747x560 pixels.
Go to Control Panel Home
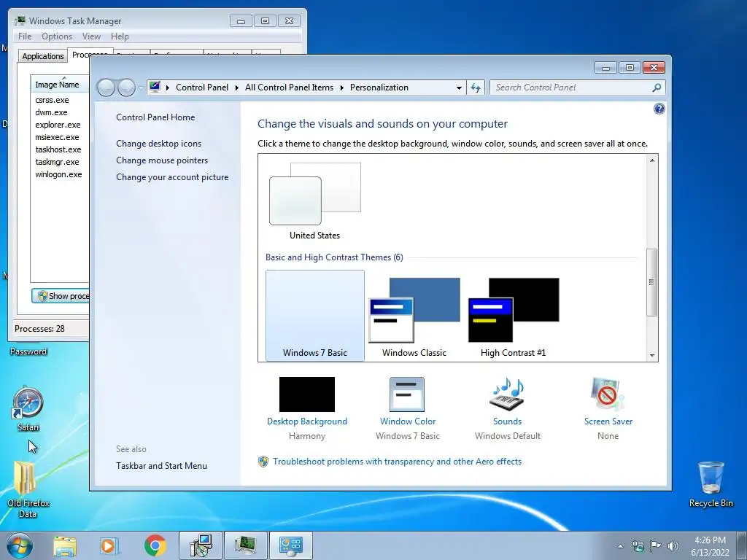pyautogui.click(x=155, y=117)
